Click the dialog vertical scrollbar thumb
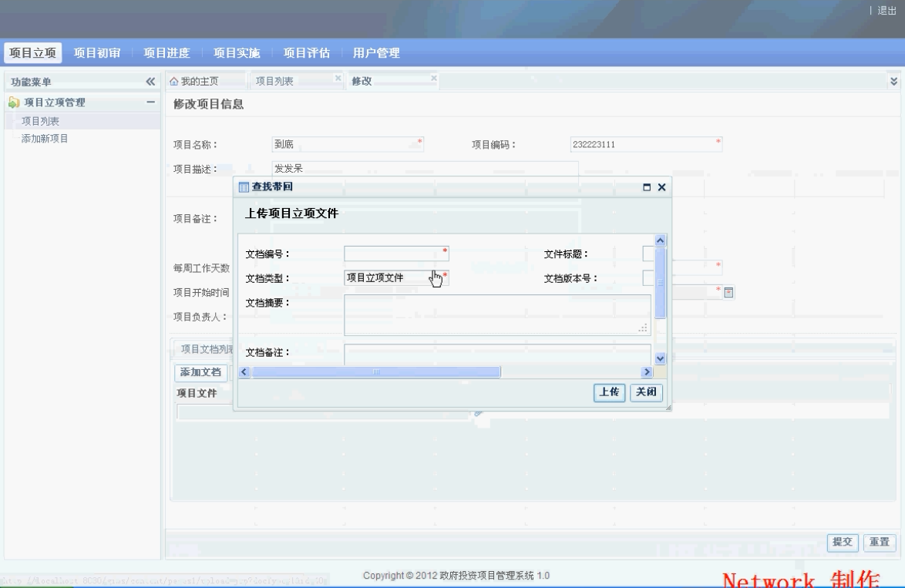The height and width of the screenshot is (588, 905). tap(661, 283)
